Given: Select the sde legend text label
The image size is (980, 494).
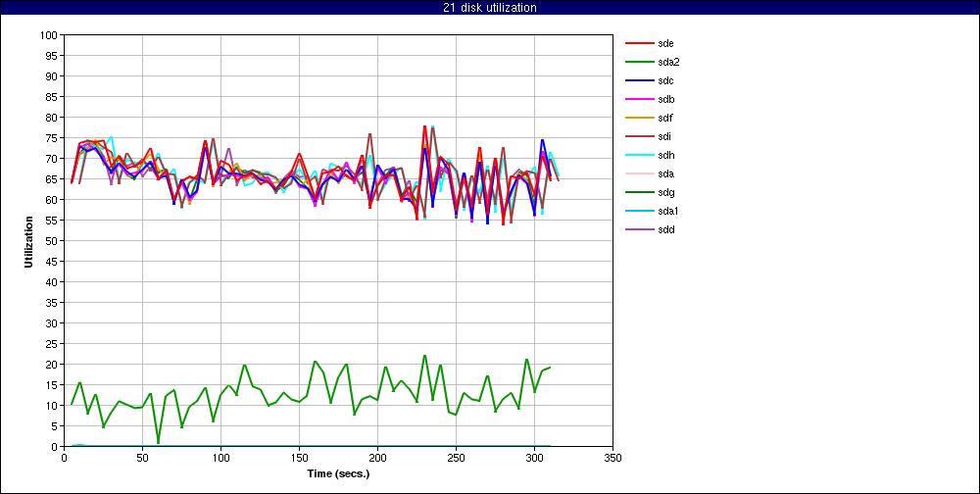Looking at the screenshot, I should click(666, 43).
